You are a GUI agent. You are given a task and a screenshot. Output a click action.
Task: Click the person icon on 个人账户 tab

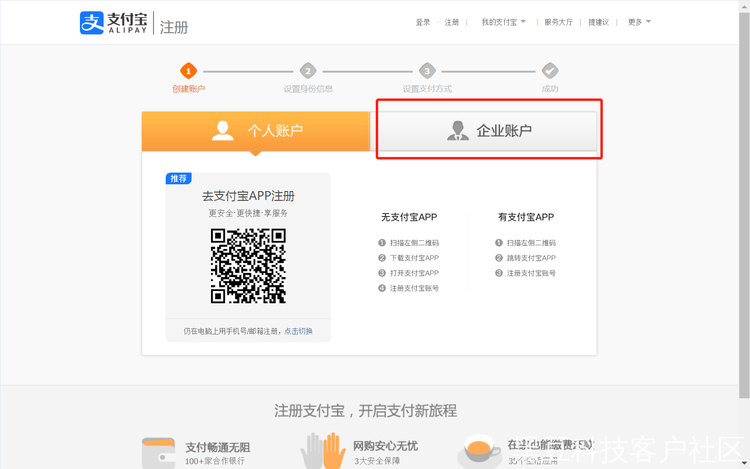tap(222, 131)
